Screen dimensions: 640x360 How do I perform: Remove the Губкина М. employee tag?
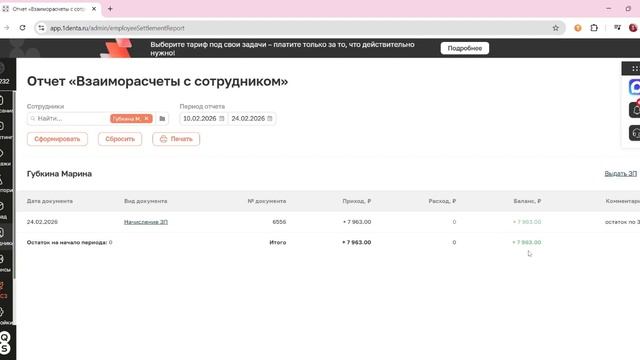[147, 118]
